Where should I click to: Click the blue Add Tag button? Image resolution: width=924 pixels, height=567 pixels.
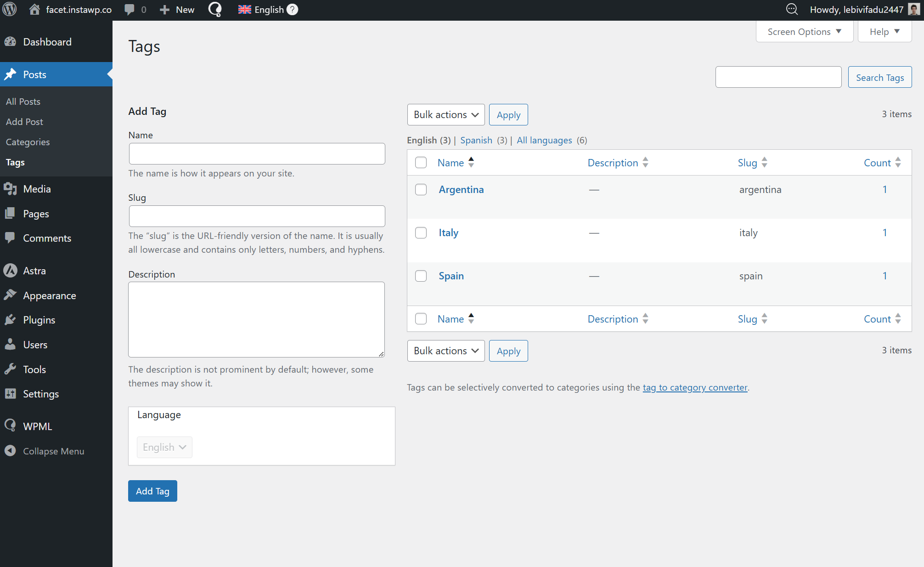pyautogui.click(x=152, y=491)
